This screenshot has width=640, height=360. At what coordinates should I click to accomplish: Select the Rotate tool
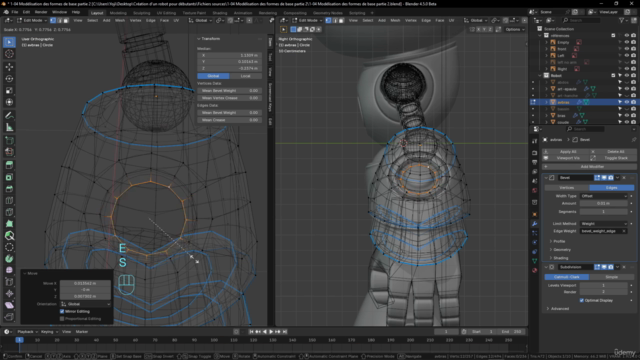pos(9,78)
